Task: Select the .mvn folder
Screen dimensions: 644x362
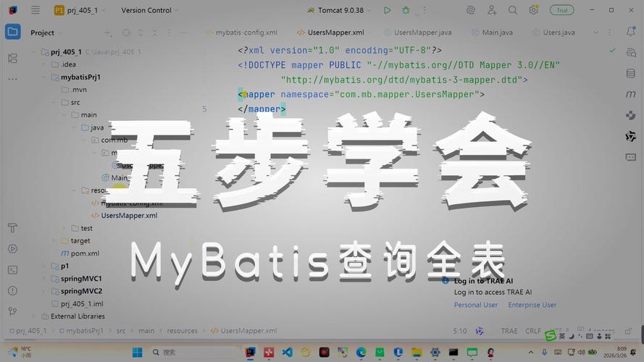Action: (74, 90)
